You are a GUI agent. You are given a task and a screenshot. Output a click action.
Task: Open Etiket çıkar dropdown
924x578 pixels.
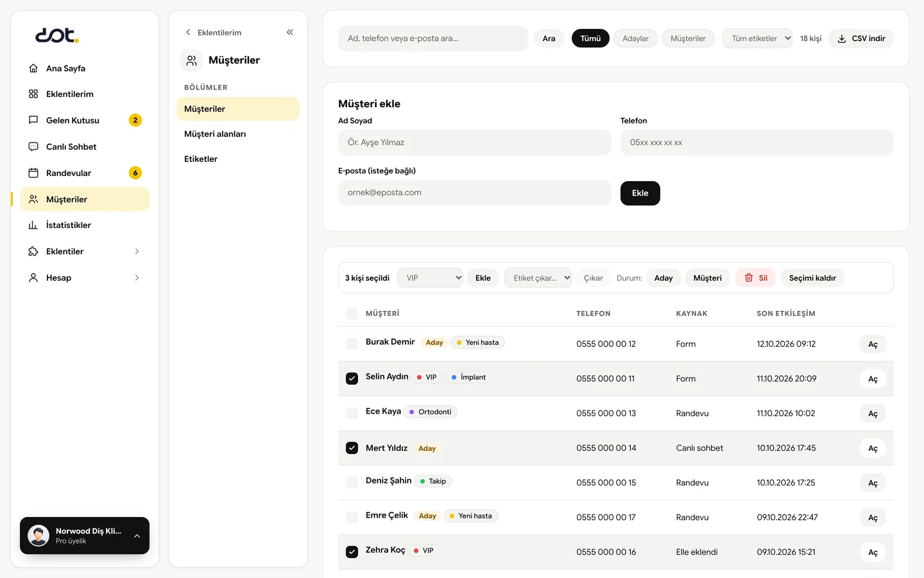point(538,278)
